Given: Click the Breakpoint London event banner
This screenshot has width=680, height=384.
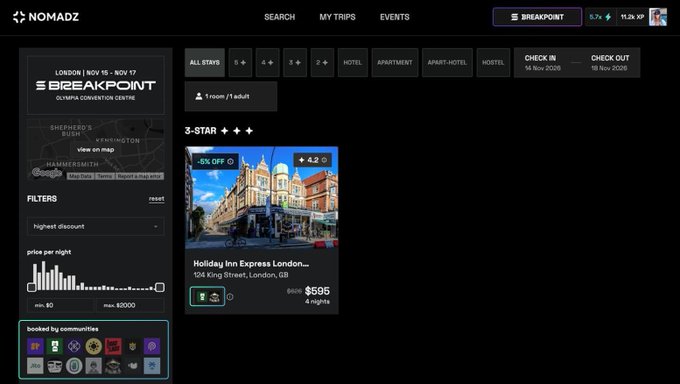Looking at the screenshot, I should click(96, 85).
